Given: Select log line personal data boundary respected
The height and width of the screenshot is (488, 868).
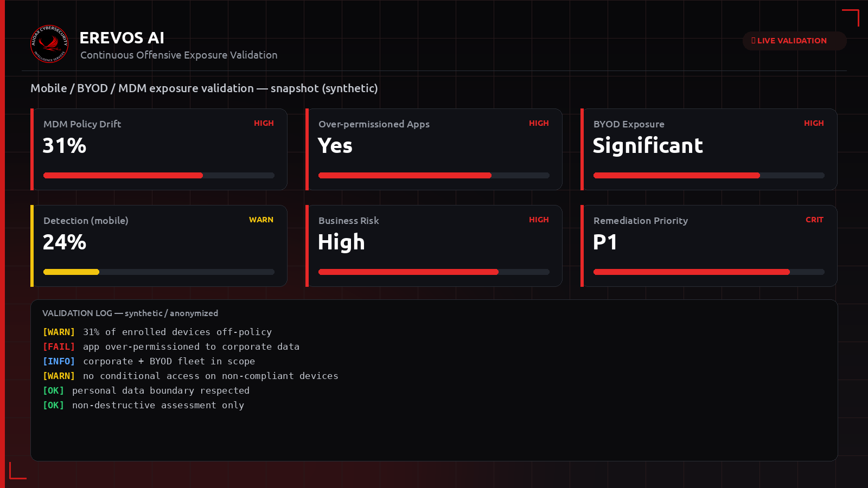Looking at the screenshot, I should (146, 390).
